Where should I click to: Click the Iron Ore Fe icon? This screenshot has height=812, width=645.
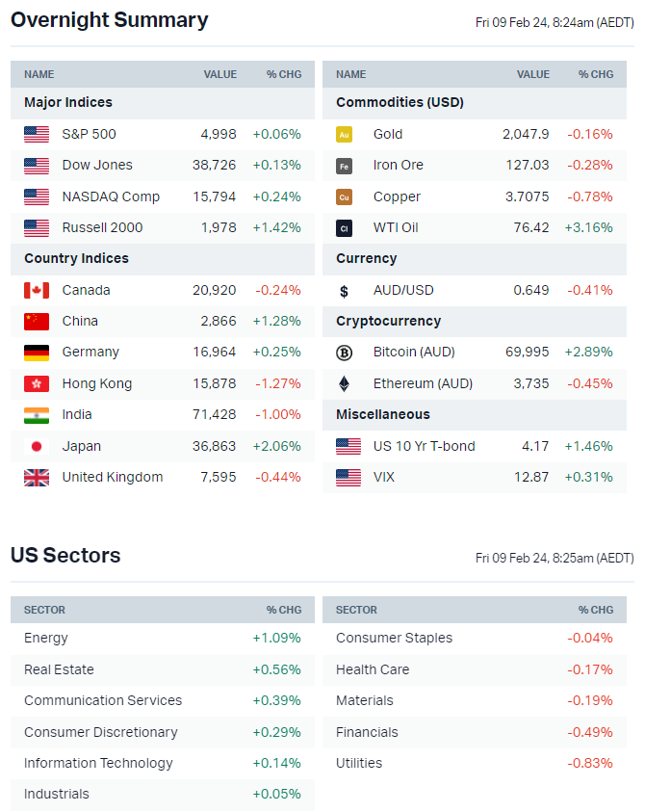click(x=345, y=166)
